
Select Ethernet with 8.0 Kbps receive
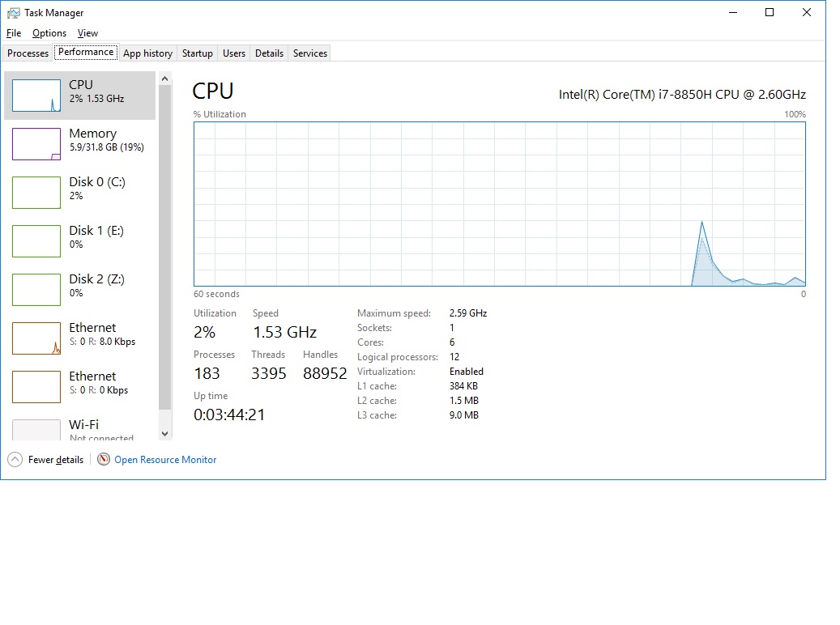[x=80, y=338]
